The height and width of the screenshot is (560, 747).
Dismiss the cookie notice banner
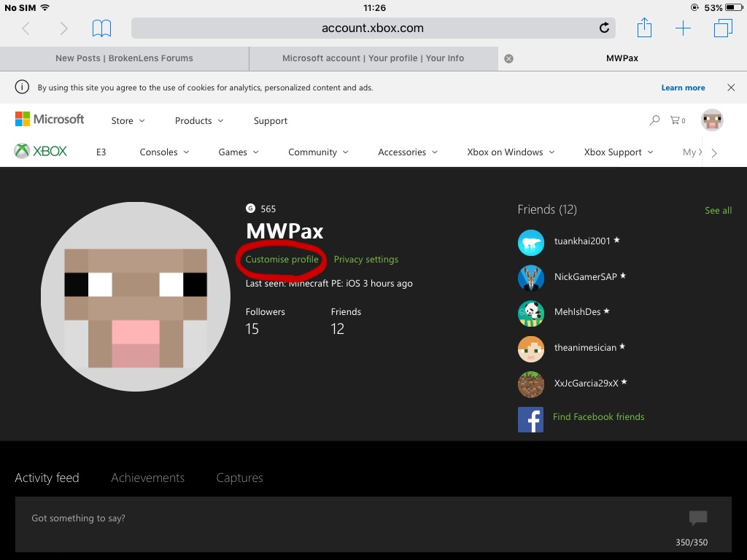coord(731,87)
